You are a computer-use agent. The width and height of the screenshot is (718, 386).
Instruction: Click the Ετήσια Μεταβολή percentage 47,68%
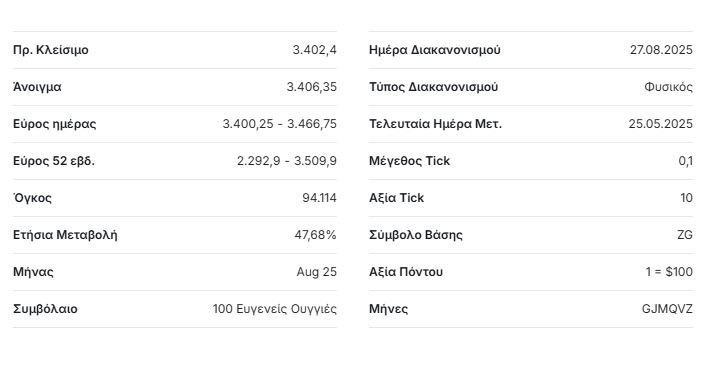coord(315,235)
